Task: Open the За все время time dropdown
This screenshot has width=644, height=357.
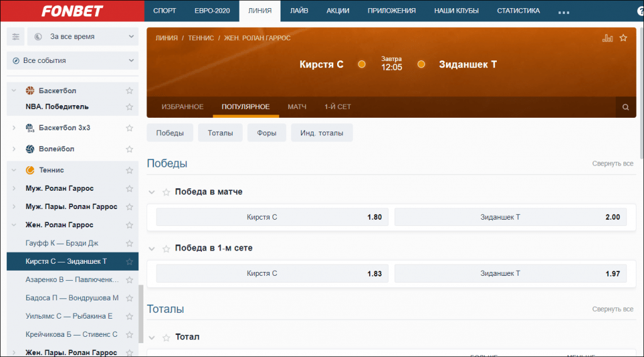Action: pyautogui.click(x=82, y=37)
